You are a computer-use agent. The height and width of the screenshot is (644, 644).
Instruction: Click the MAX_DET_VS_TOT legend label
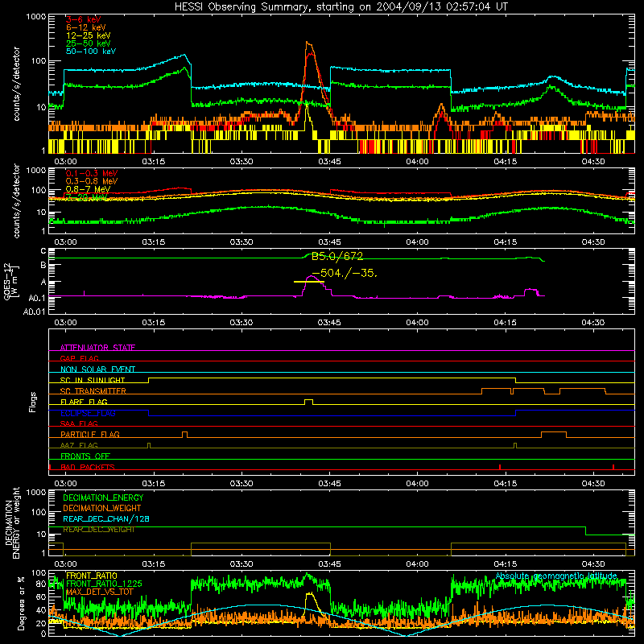pos(99,592)
